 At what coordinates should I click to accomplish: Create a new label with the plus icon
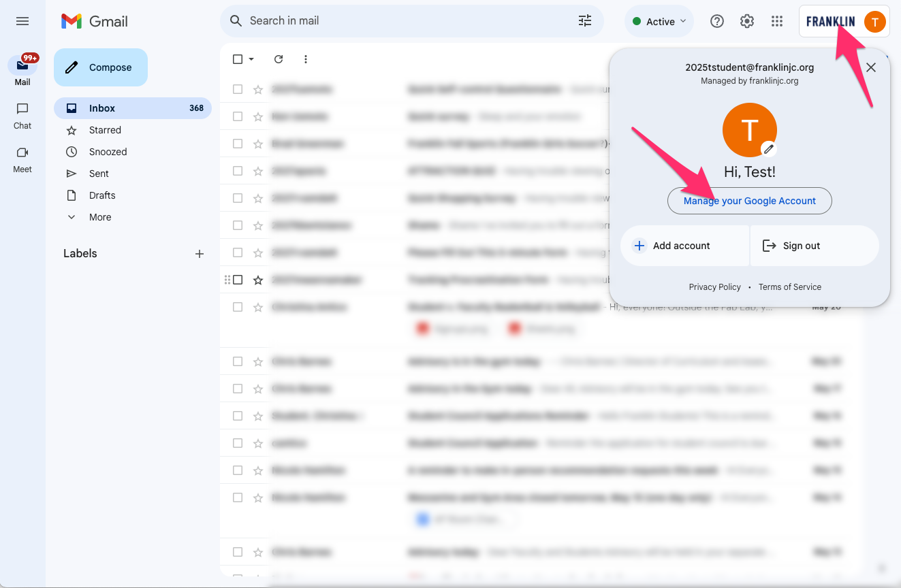(x=200, y=254)
